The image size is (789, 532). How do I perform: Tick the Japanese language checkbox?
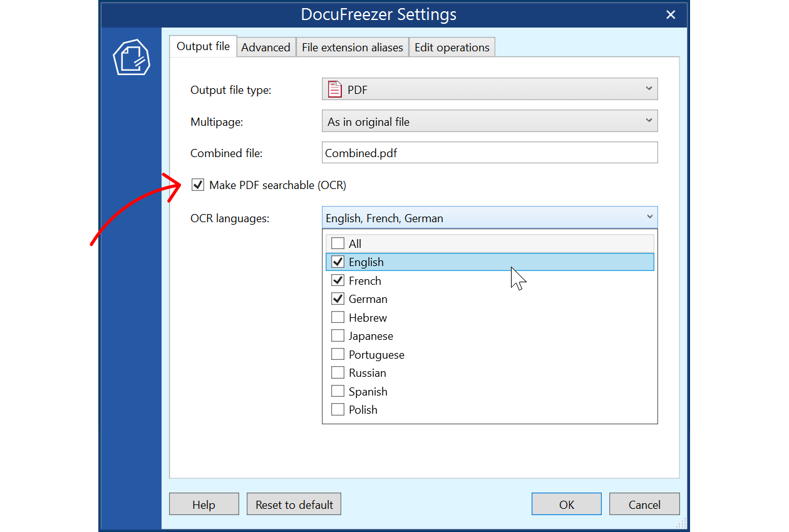coord(338,335)
